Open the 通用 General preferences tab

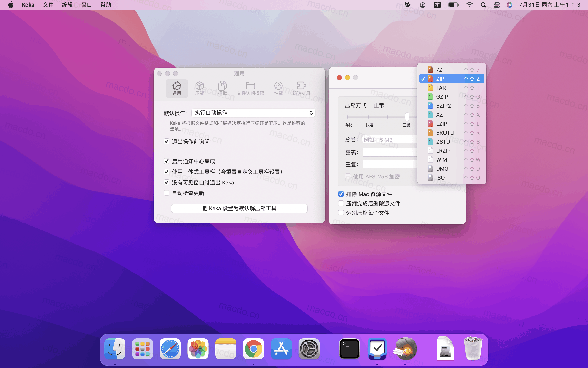[x=177, y=88]
